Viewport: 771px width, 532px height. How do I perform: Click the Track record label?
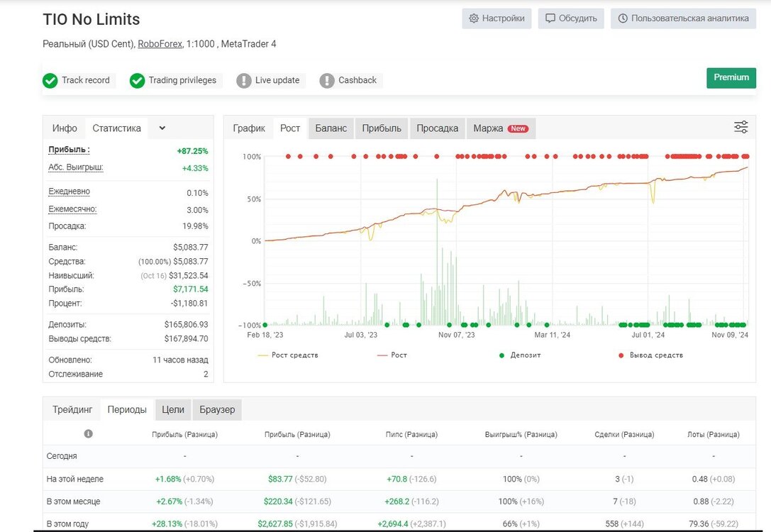pyautogui.click(x=86, y=80)
